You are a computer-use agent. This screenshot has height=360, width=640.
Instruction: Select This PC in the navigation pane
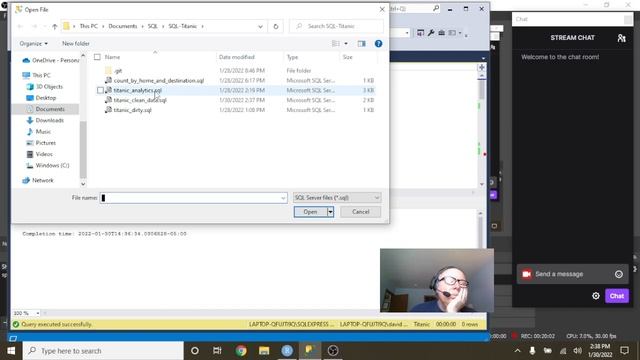coord(37,75)
